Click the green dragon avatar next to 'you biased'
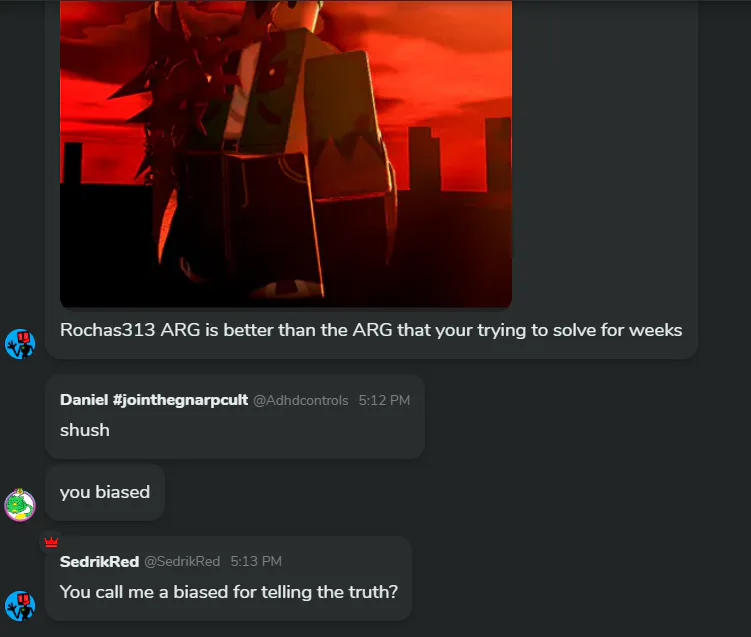 20,505
